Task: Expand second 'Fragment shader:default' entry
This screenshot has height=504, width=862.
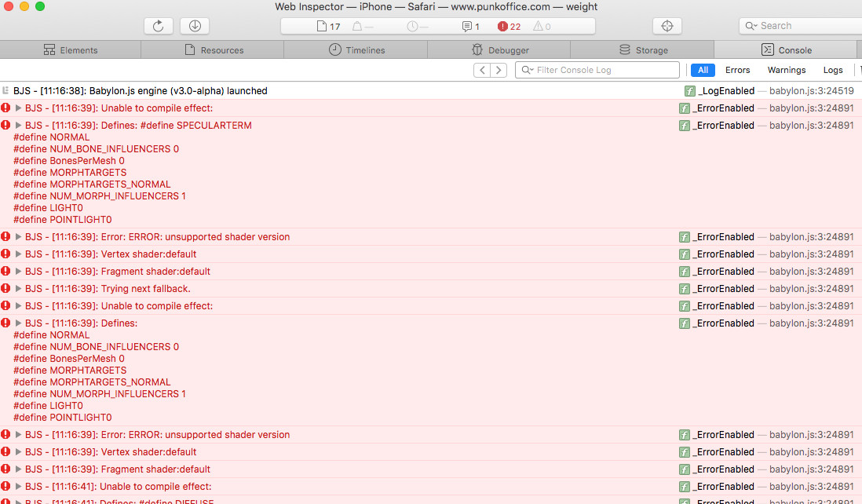Action: pyautogui.click(x=18, y=469)
